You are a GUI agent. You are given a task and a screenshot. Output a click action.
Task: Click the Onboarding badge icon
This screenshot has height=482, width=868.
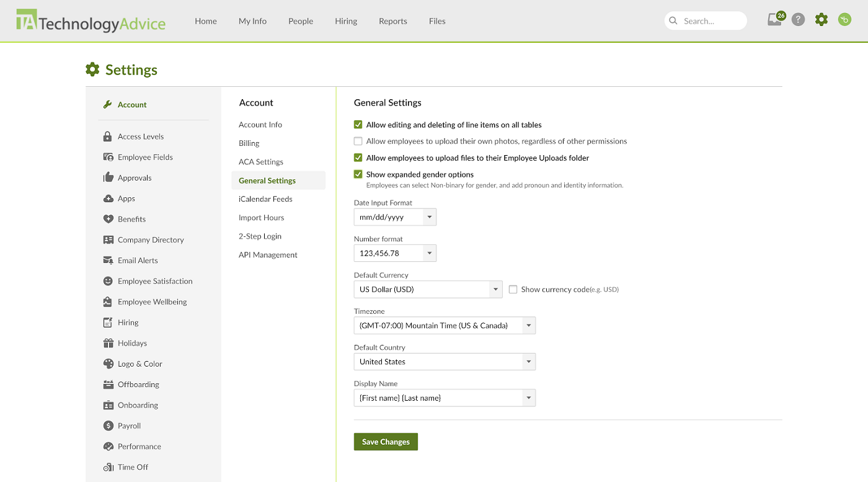[108, 405]
